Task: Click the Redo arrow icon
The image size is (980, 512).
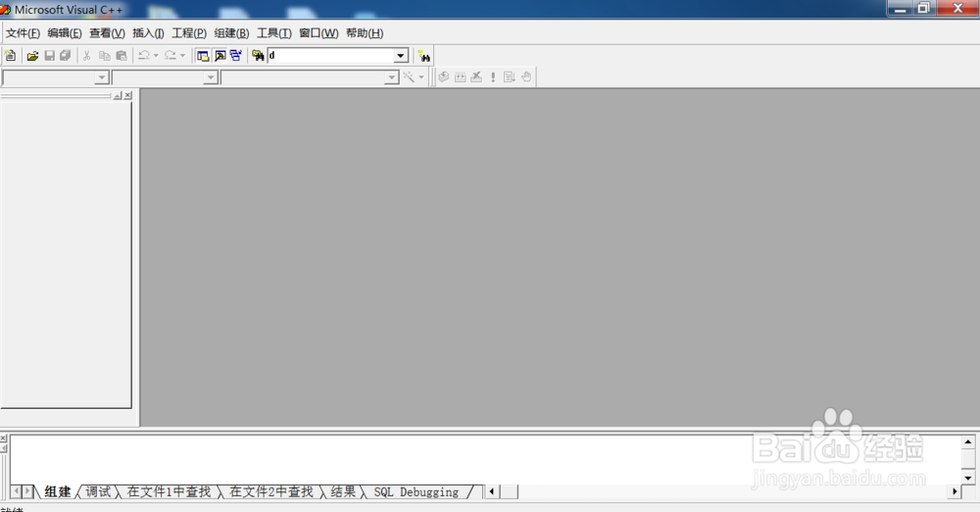Action: pyautogui.click(x=170, y=56)
